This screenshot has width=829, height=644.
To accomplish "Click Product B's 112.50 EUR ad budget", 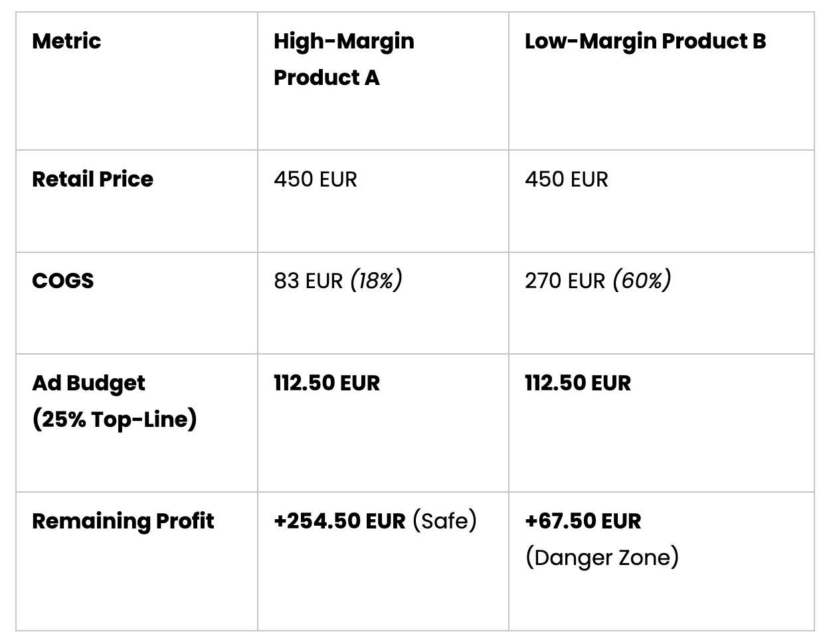I will [x=578, y=383].
